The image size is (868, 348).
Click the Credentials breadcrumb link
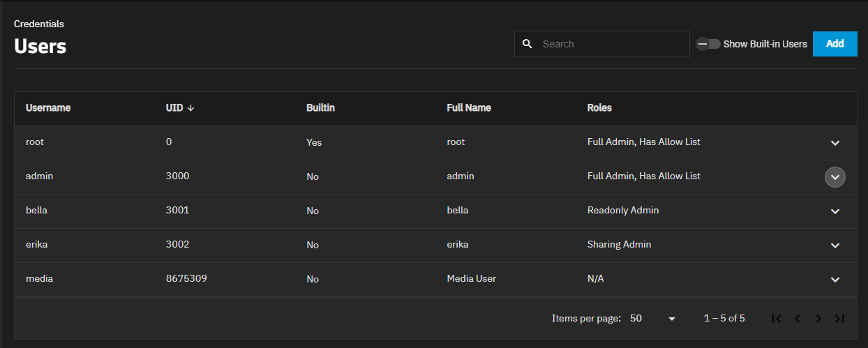coord(39,24)
